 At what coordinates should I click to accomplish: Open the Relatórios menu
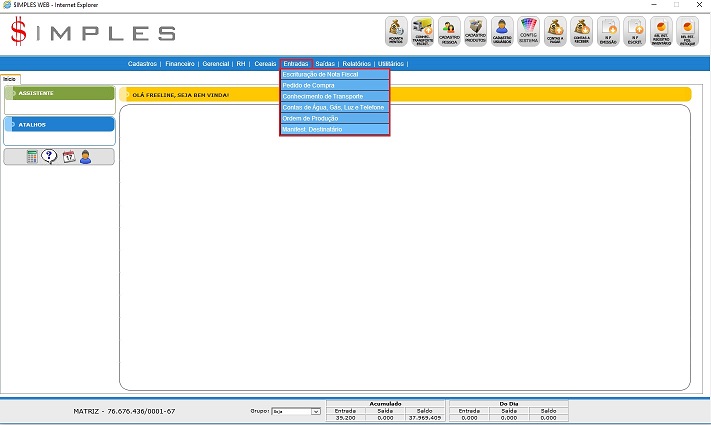click(x=357, y=63)
